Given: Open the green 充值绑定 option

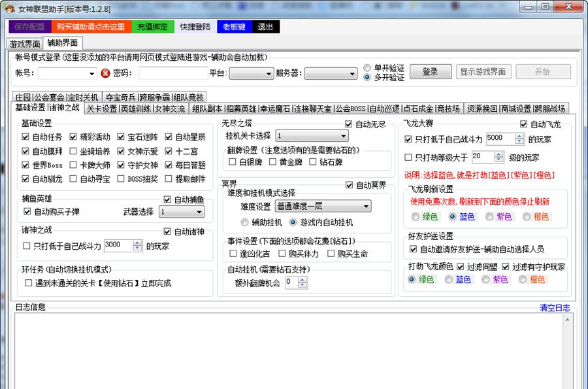Looking at the screenshot, I should (153, 27).
